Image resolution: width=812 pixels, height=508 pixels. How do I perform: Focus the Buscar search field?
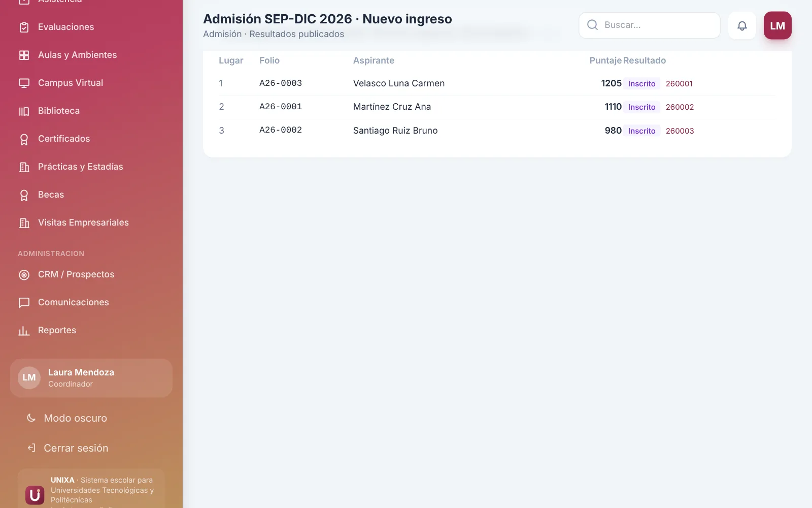[x=650, y=25]
